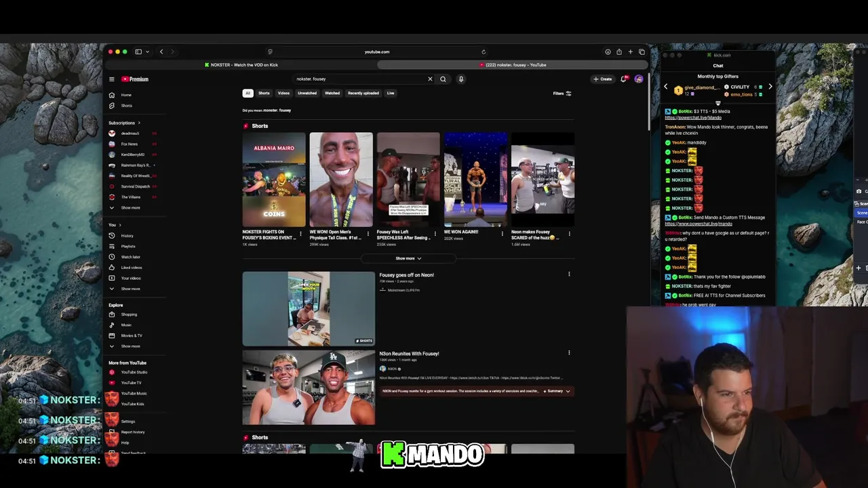Expand the AI Summary for N3on Reunites
Viewport: 868px width, 488px height.
(557, 391)
